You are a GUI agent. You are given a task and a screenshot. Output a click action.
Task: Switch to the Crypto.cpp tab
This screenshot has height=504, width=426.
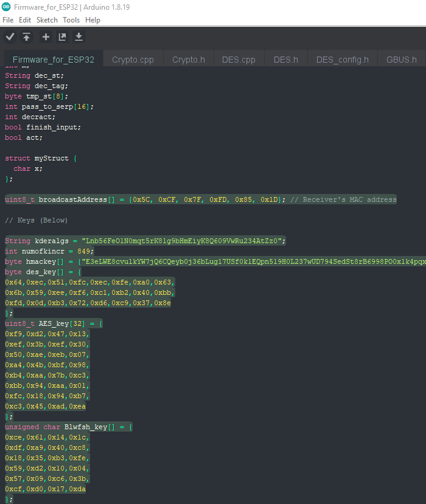pos(133,60)
